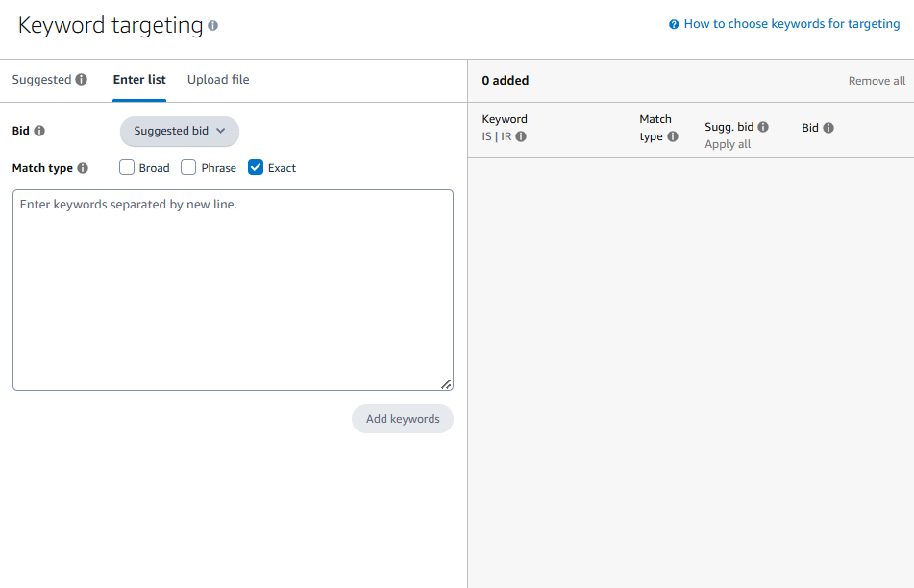Screen dimensions: 914x588
Task: Open the Suggested bid dropdown
Action: [x=179, y=131]
